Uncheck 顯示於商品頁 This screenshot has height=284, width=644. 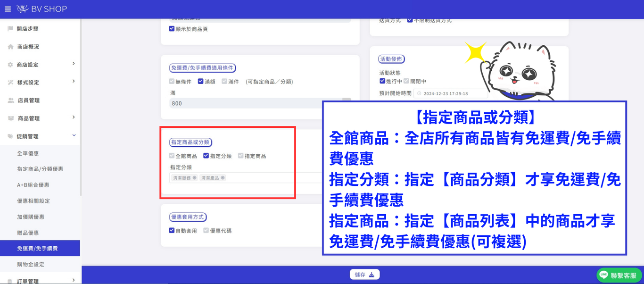[172, 29]
